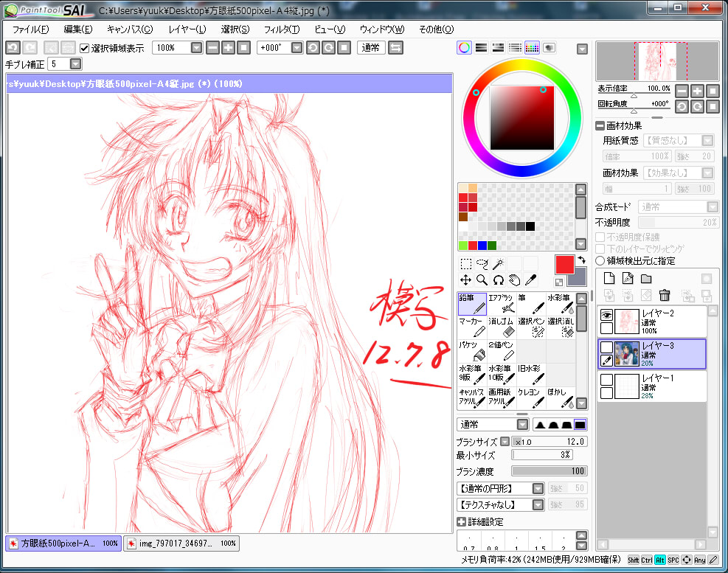The width and height of the screenshot is (728, 573).
Task: Open the レイヤー(L) menu
Action: tap(187, 29)
